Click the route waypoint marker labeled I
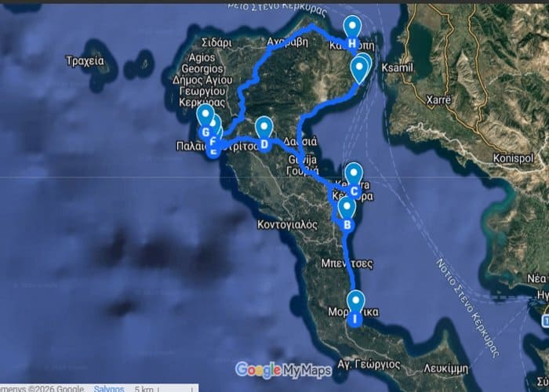This screenshot has width=549, height=392. 355,319
